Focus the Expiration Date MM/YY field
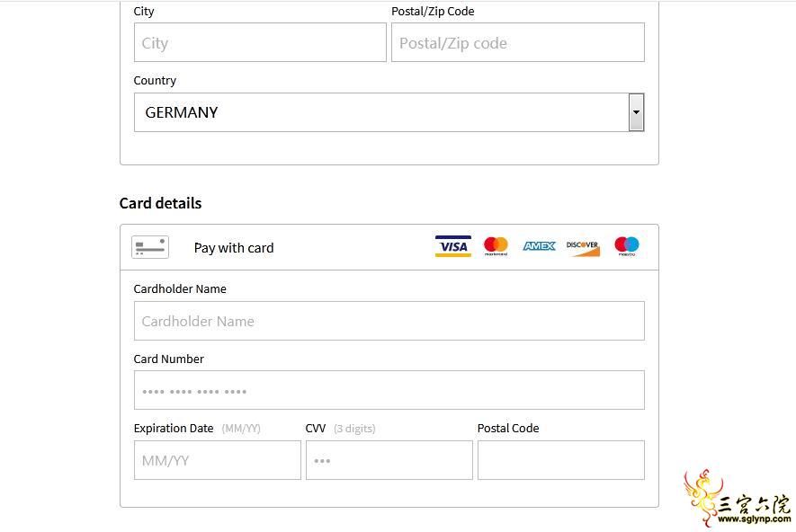 pyautogui.click(x=218, y=460)
